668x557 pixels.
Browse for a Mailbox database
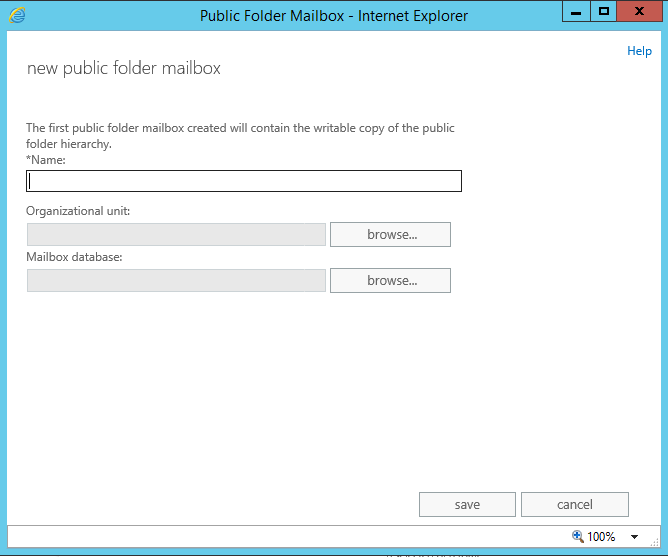coord(390,280)
